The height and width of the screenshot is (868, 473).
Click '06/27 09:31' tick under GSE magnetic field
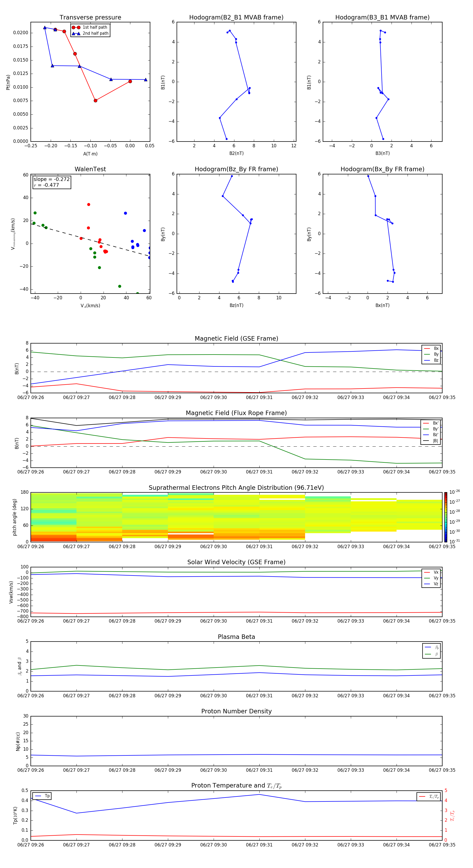[x=259, y=398]
